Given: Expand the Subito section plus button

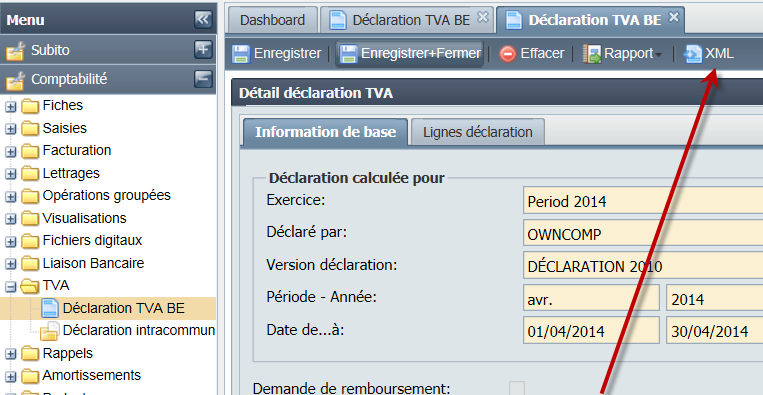Looking at the screenshot, I should point(203,50).
